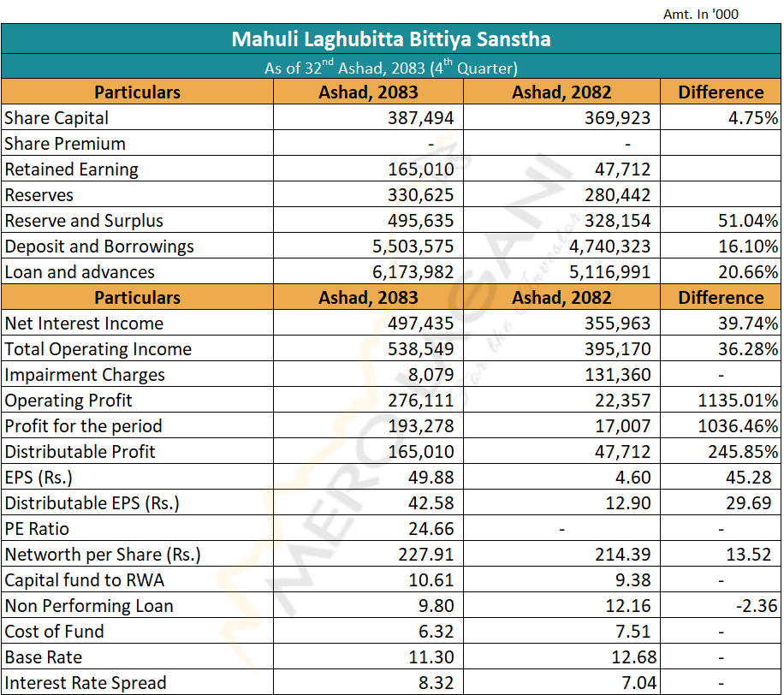Select the Operating Profit label
Viewport: 784px width, 695px height.
click(x=68, y=401)
